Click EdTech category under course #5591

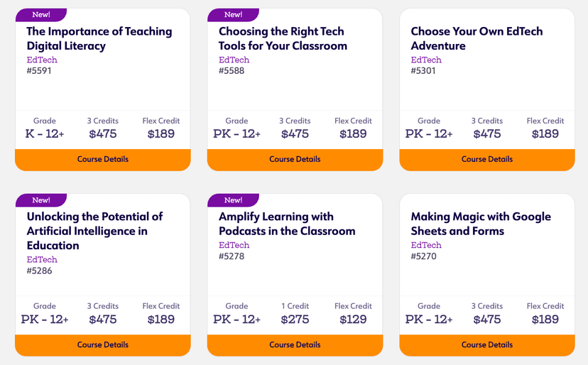(42, 60)
